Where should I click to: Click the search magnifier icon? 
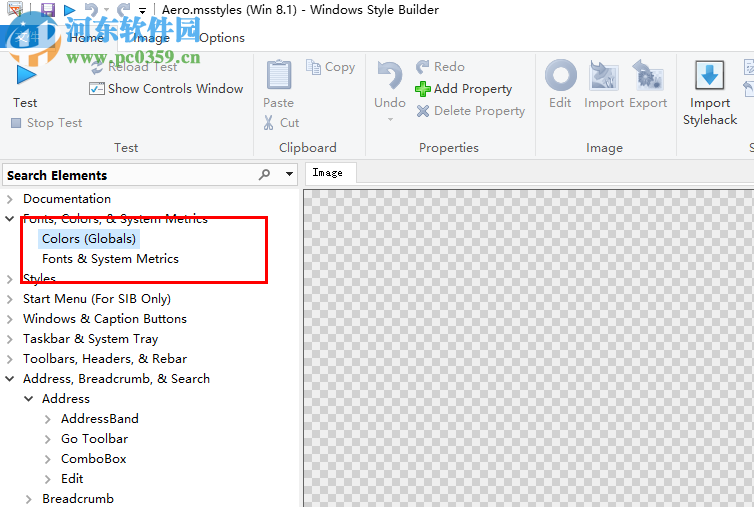point(264,174)
